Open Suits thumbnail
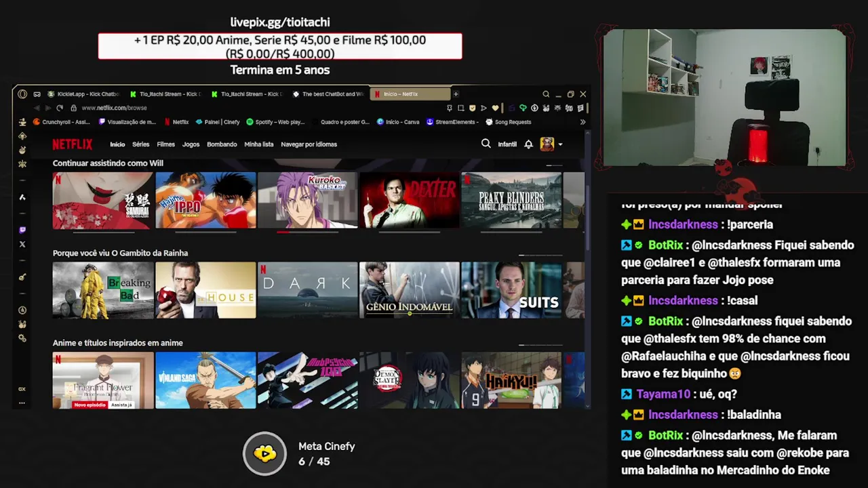Image resolution: width=868 pixels, height=488 pixels. [511, 290]
